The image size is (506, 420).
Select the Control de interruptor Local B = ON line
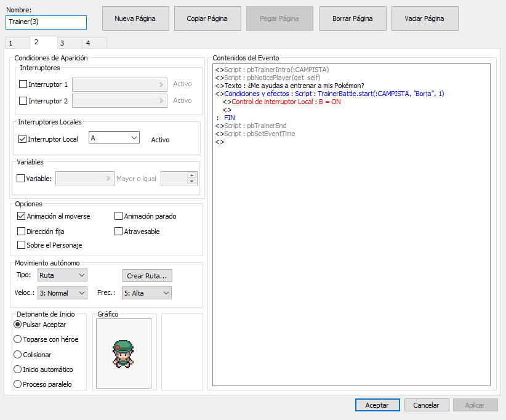[281, 102]
